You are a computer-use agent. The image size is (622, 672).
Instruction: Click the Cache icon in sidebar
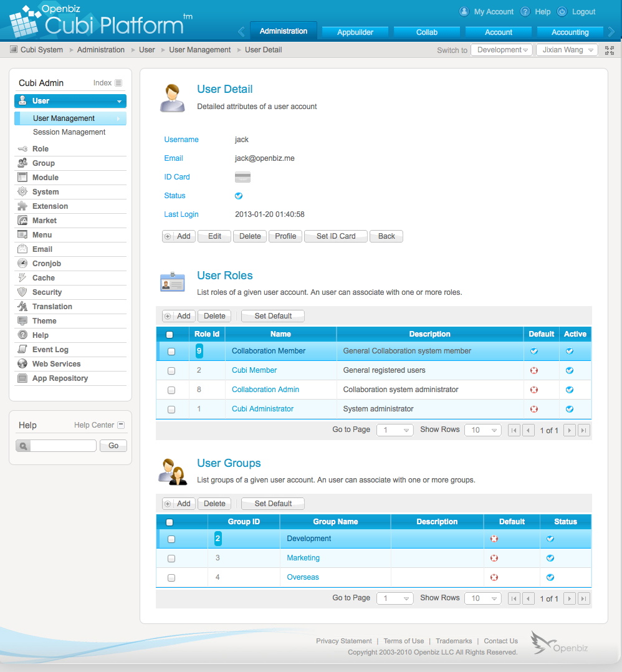tap(22, 277)
